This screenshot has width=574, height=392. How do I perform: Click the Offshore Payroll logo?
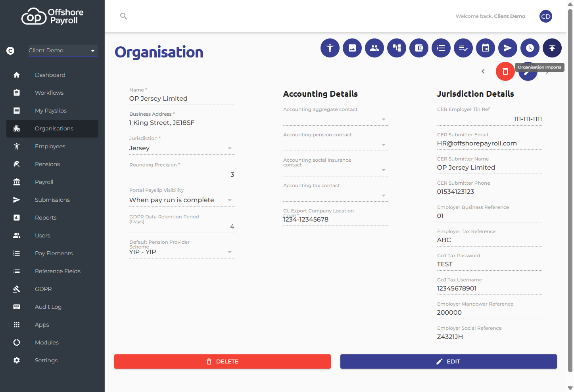tap(52, 16)
